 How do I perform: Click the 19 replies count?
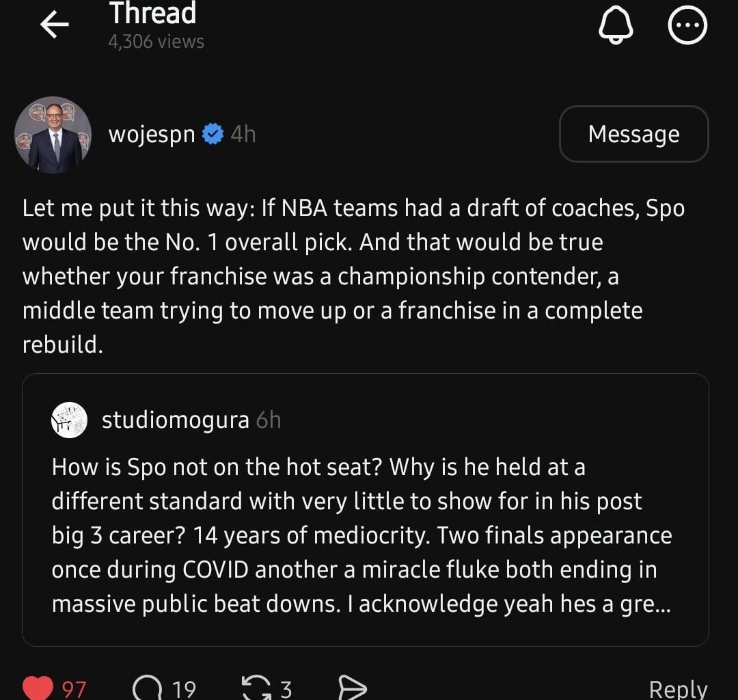[182, 690]
